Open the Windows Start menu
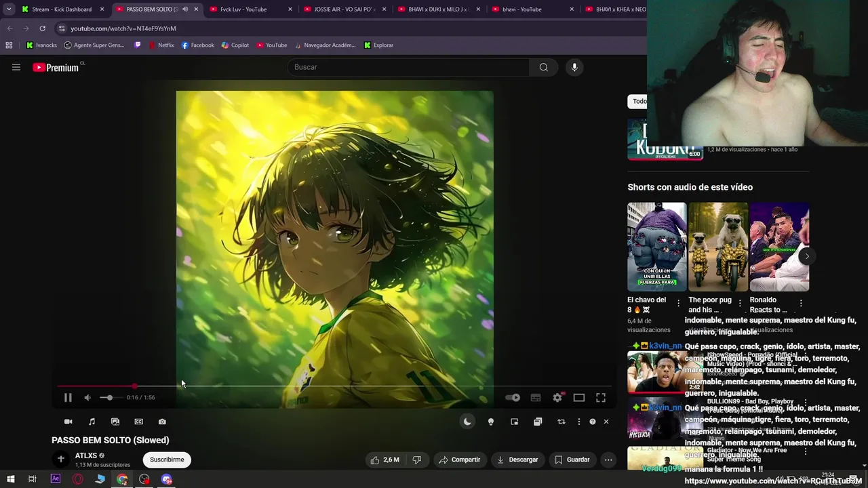 pyautogui.click(x=11, y=479)
